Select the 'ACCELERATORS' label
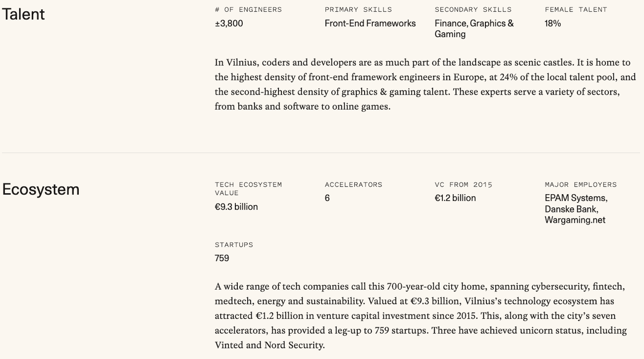Viewport: 644px width, 359px height. click(x=354, y=185)
